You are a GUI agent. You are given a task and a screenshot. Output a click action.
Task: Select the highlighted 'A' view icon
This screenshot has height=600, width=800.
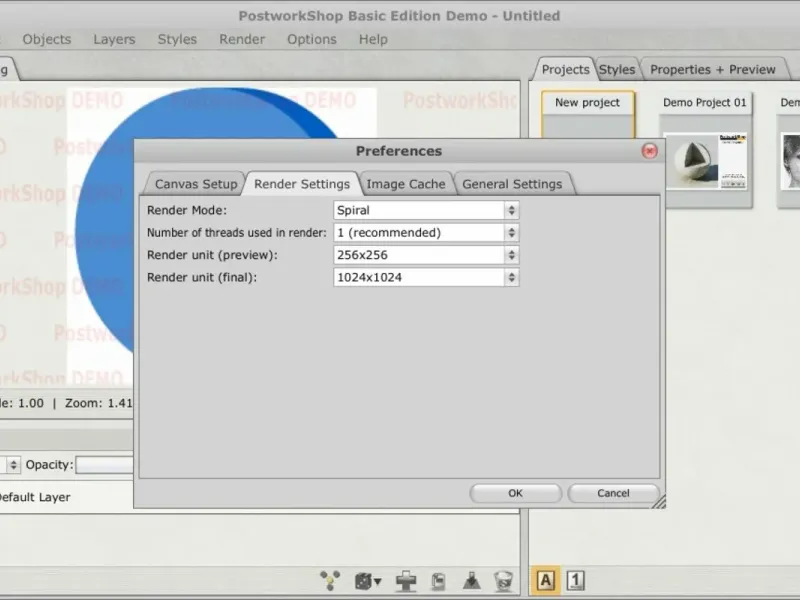546,580
